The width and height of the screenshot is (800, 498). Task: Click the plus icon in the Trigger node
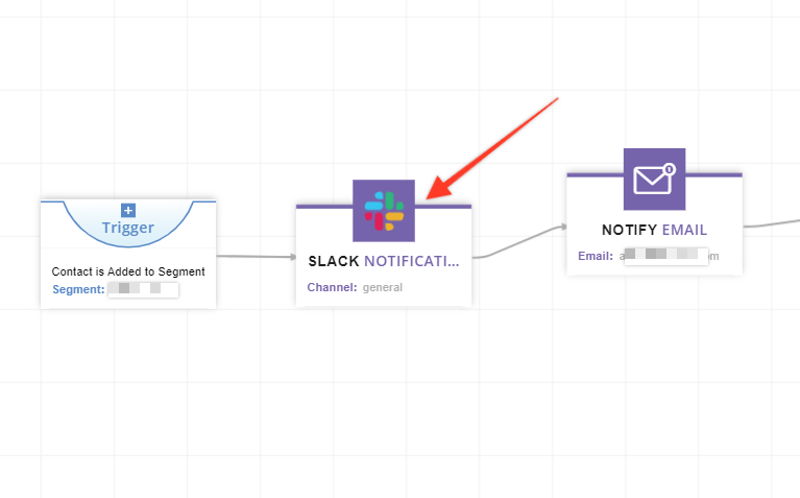pos(128,210)
